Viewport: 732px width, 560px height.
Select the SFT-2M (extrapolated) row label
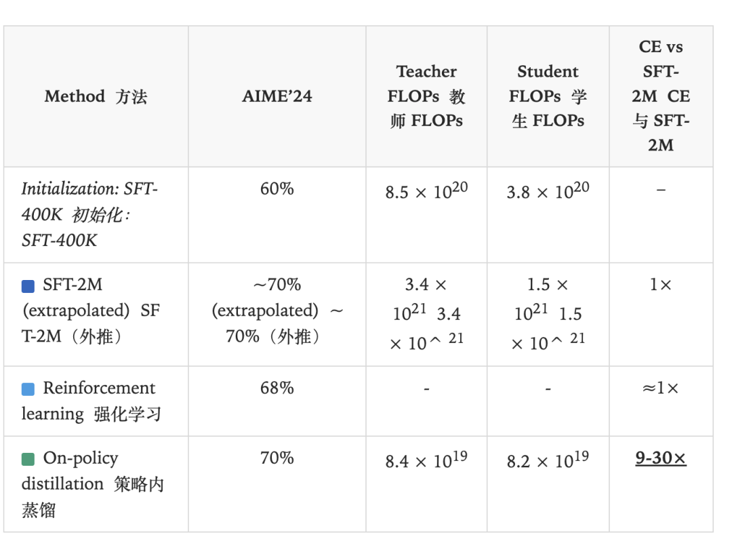91,310
